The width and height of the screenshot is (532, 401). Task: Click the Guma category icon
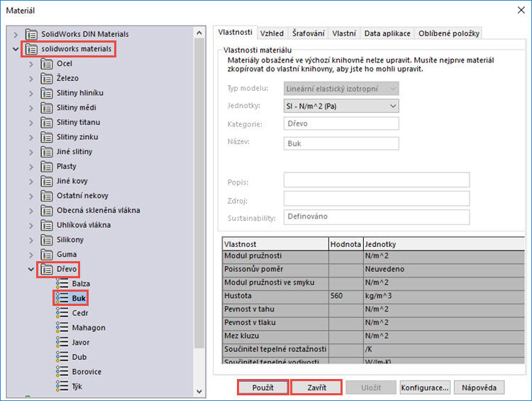tap(47, 254)
